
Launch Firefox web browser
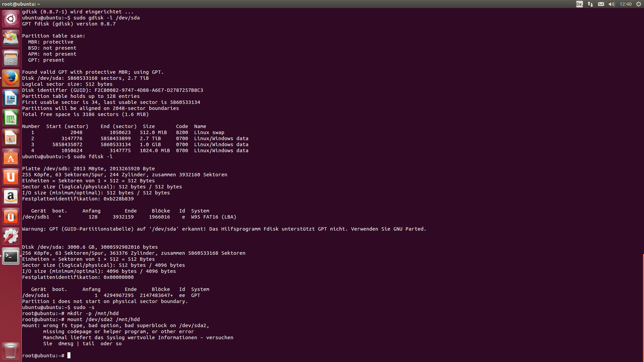[x=11, y=78]
